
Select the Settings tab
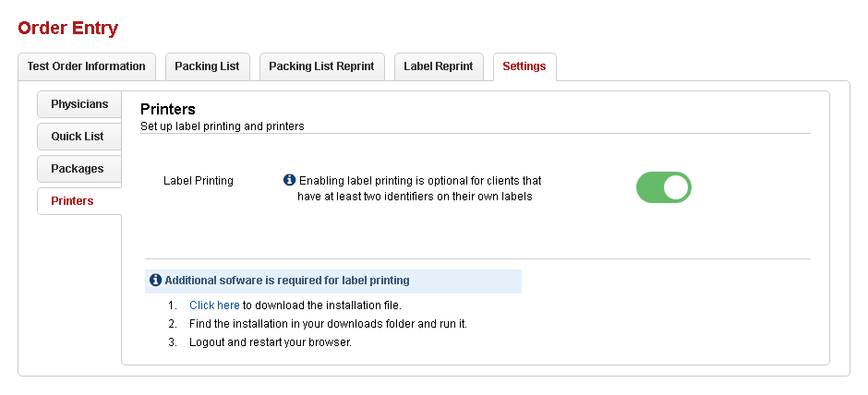[x=524, y=66]
